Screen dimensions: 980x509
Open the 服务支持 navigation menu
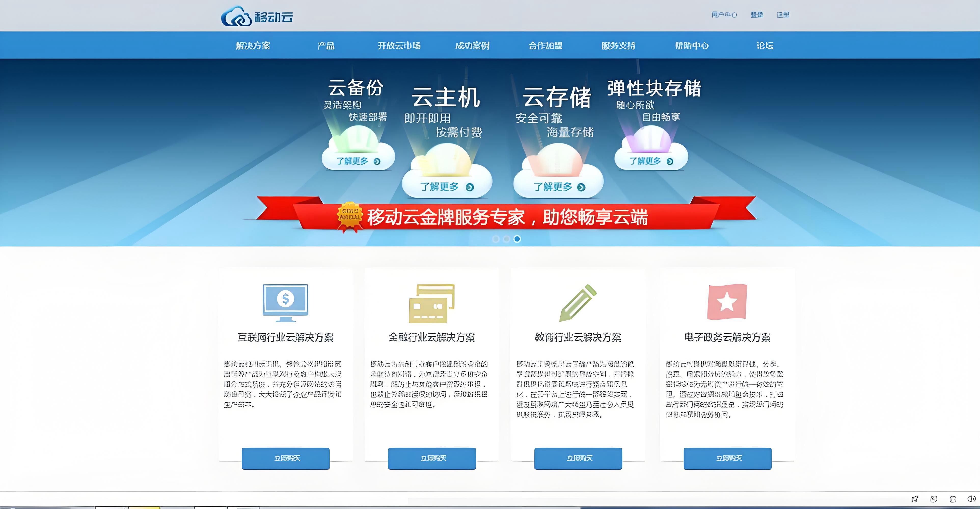coord(618,46)
